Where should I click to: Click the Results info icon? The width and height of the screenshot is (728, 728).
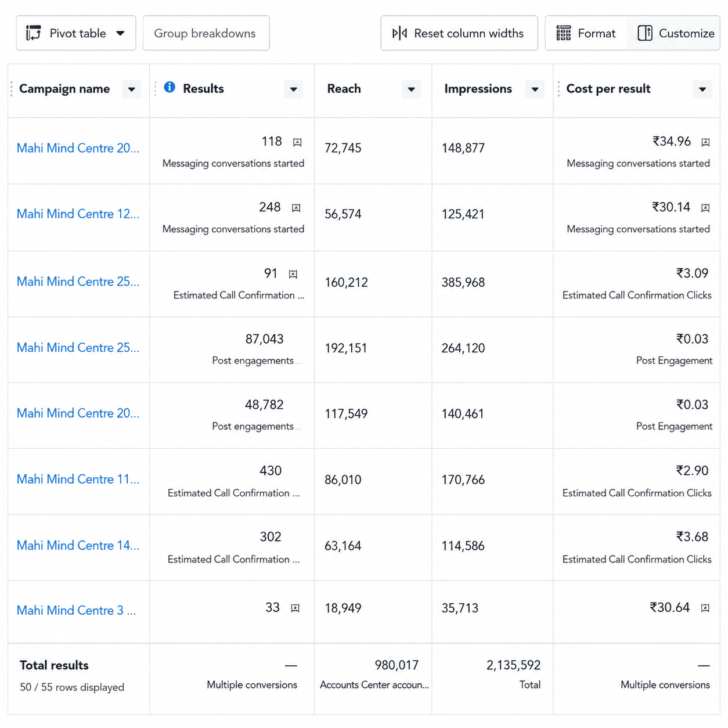point(170,87)
